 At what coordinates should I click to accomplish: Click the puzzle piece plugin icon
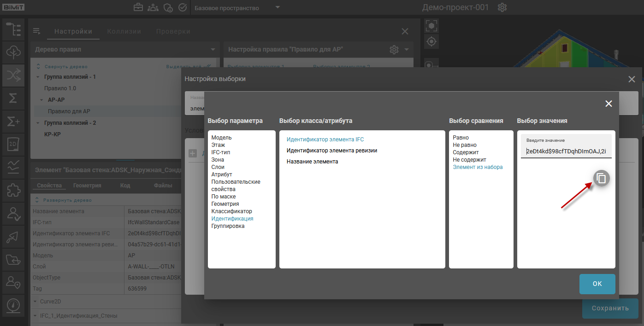[x=13, y=191]
